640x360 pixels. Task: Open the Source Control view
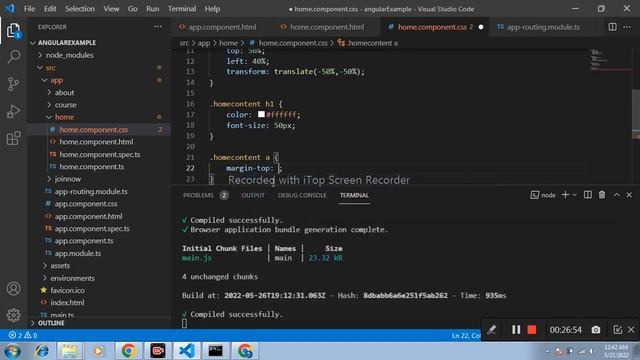coord(13,84)
